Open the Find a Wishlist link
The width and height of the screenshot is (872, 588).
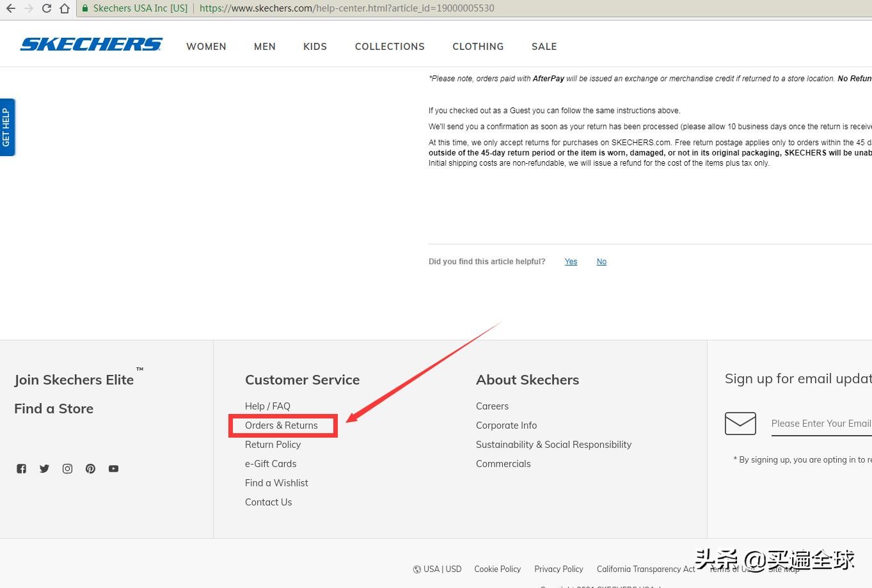pyautogui.click(x=276, y=483)
